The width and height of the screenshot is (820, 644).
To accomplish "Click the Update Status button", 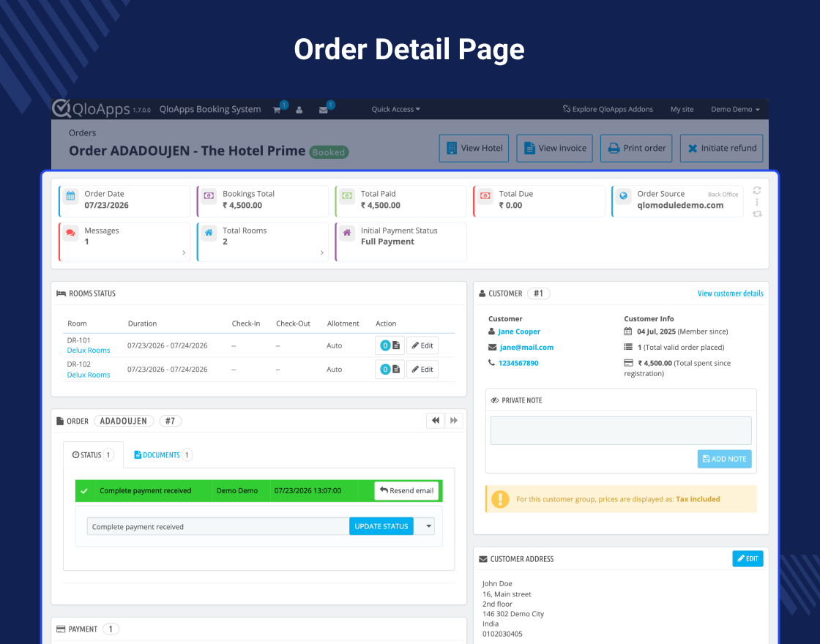I will point(381,526).
